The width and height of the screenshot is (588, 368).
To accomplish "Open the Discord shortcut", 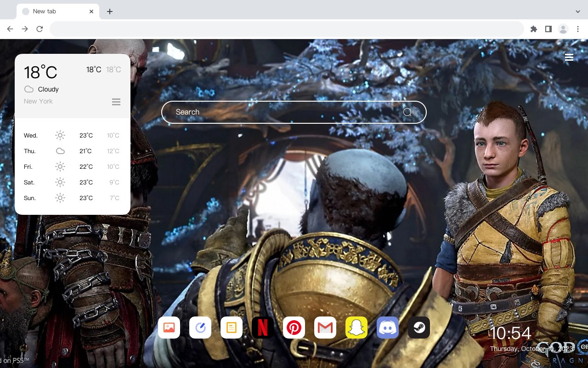I will coord(388,328).
